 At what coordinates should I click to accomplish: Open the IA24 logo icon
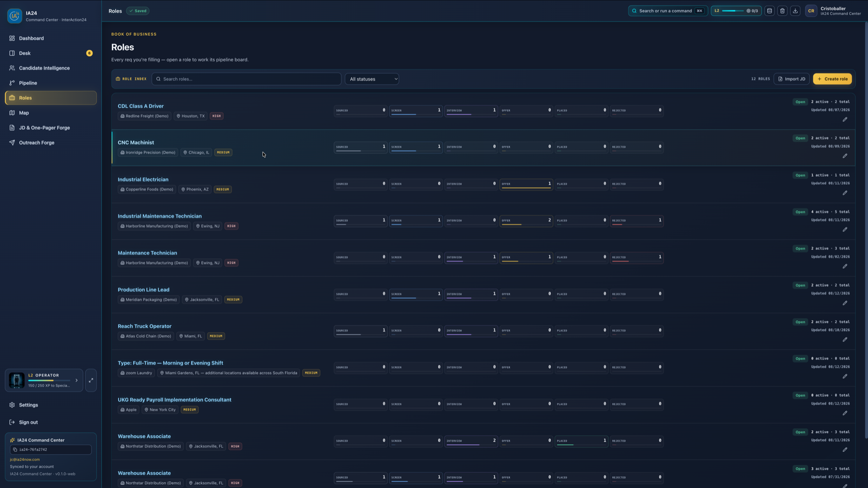tap(14, 16)
